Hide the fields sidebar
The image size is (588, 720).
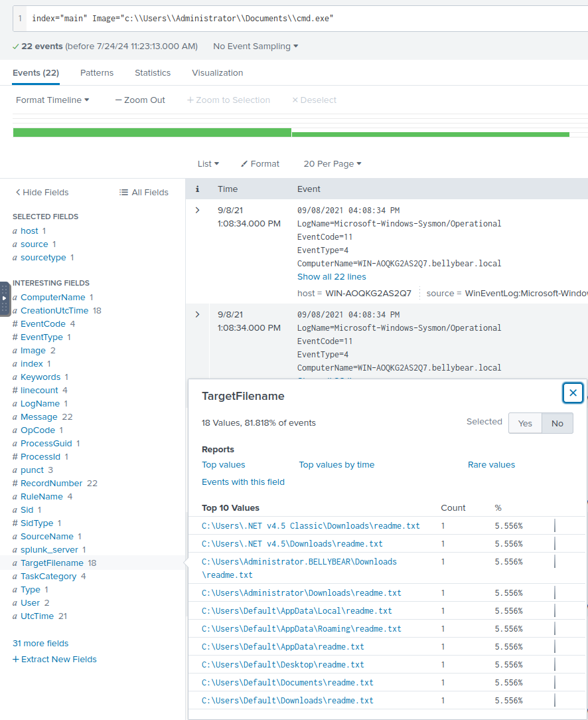pyautogui.click(x=42, y=193)
